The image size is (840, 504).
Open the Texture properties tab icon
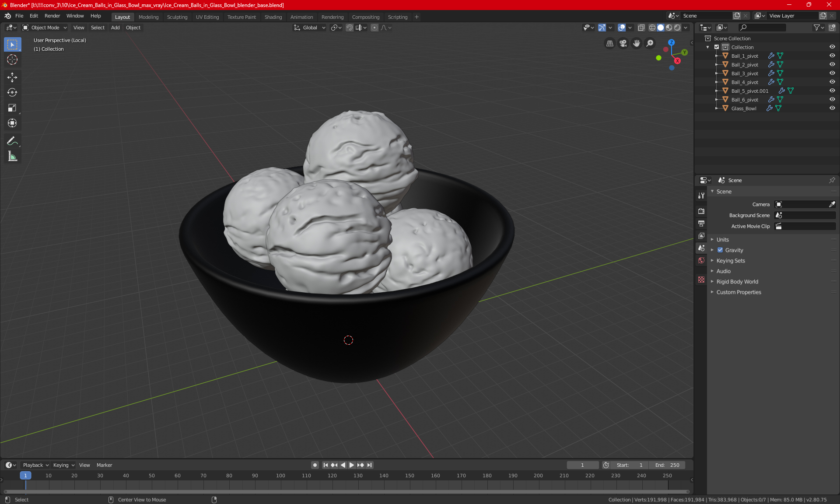(x=701, y=280)
